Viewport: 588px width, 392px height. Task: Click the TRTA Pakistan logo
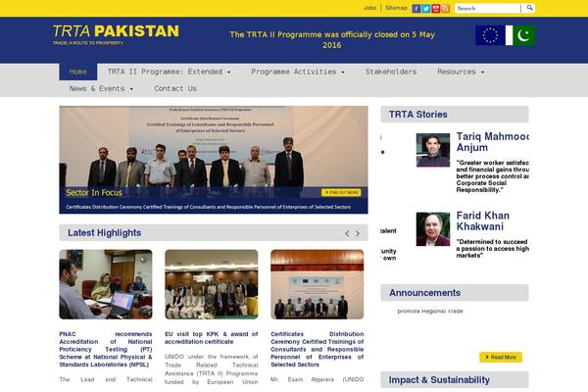pos(116,34)
